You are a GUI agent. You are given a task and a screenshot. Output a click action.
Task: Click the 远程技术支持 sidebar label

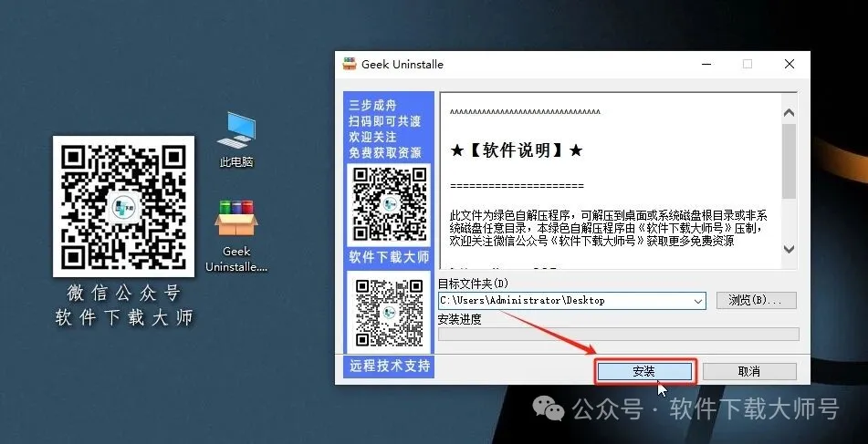click(389, 366)
